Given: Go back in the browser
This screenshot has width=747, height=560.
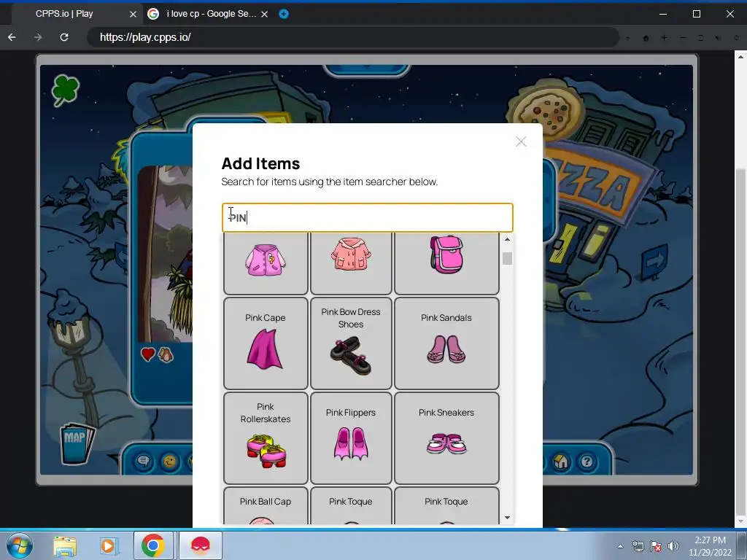Looking at the screenshot, I should pyautogui.click(x=12, y=37).
